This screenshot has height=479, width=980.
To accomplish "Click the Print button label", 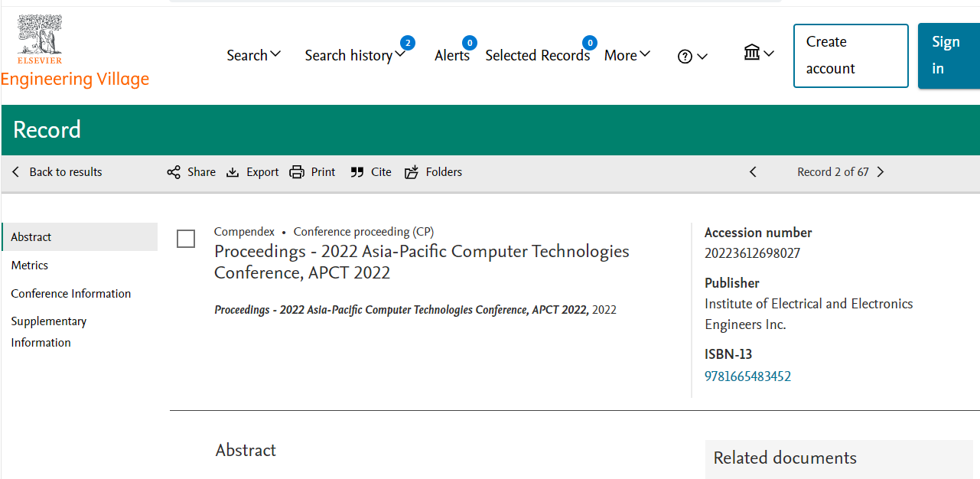I will tap(324, 172).
